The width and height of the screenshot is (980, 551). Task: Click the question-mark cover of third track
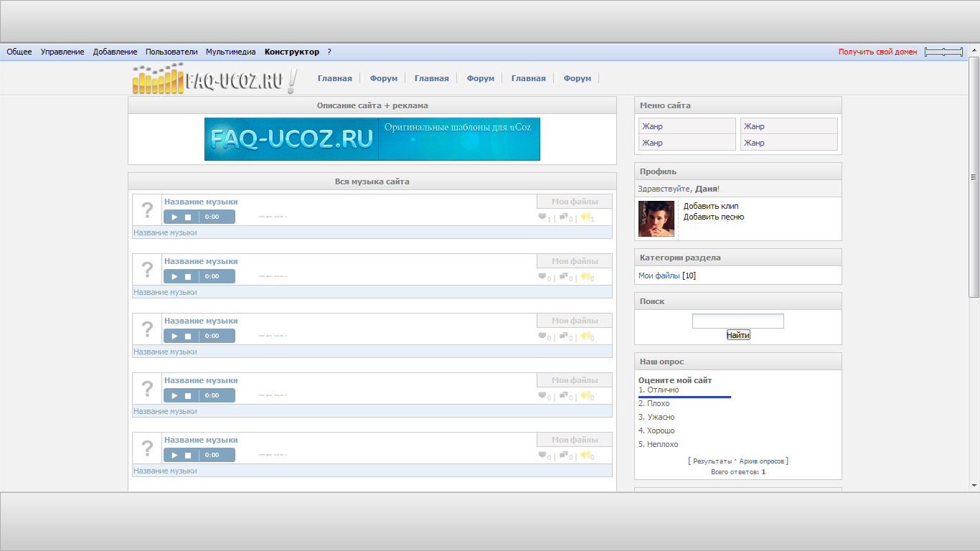147,329
